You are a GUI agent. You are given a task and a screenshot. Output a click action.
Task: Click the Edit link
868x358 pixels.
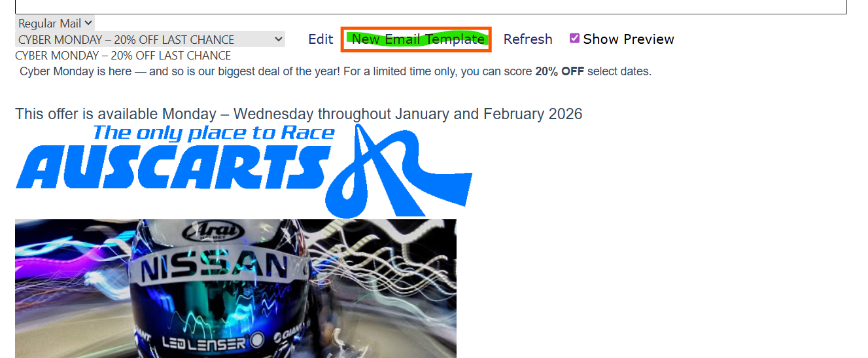(x=321, y=39)
